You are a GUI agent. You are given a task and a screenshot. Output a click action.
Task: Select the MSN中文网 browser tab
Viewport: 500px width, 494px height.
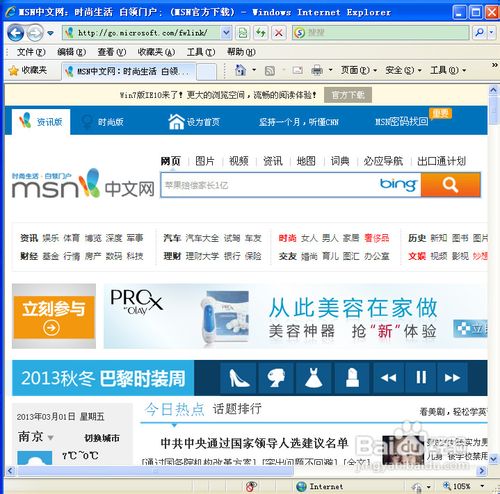point(129,71)
